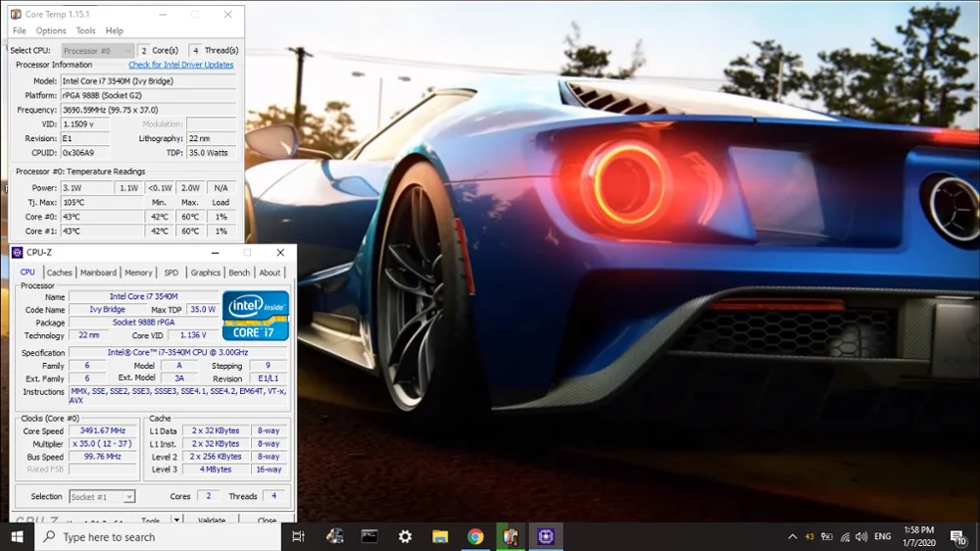Open the Socket #1 selection dropdown
The height and width of the screenshot is (551, 980).
click(101, 497)
